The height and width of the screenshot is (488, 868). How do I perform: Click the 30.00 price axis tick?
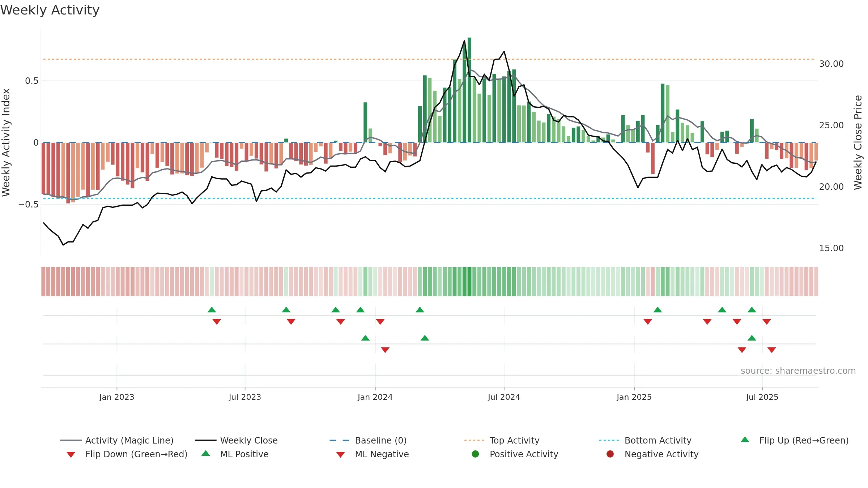point(831,64)
